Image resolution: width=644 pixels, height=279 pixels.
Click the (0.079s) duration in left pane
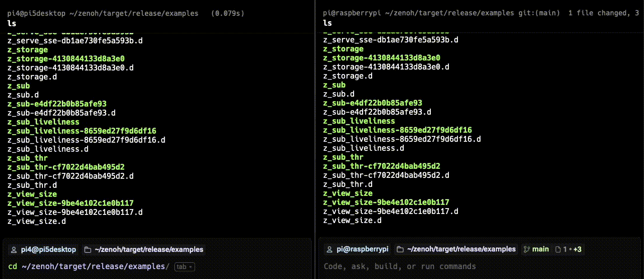[228, 14]
